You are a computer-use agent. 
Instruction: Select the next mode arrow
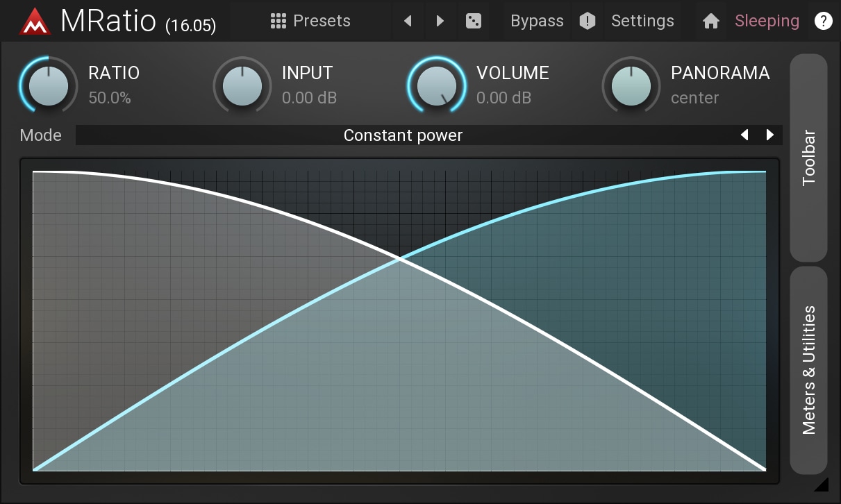[769, 135]
